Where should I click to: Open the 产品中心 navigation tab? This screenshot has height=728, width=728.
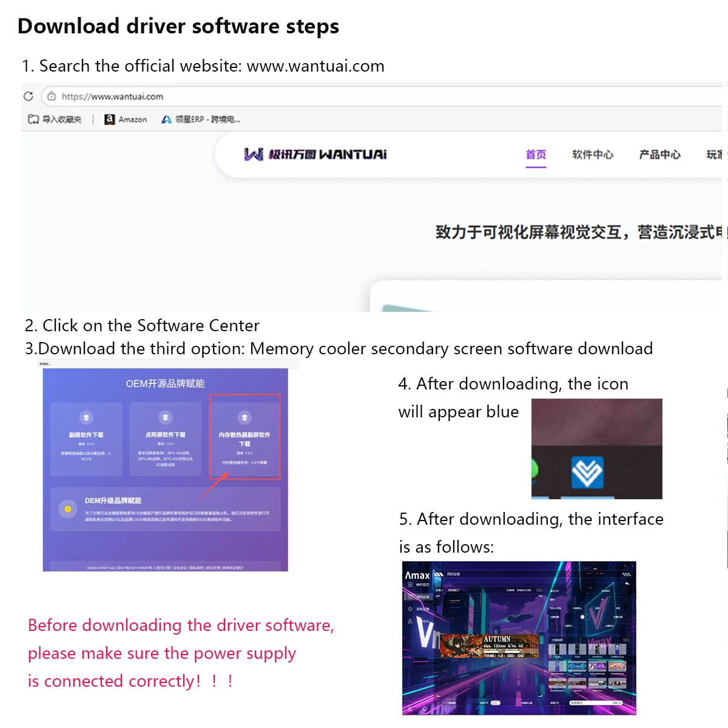tap(660, 155)
